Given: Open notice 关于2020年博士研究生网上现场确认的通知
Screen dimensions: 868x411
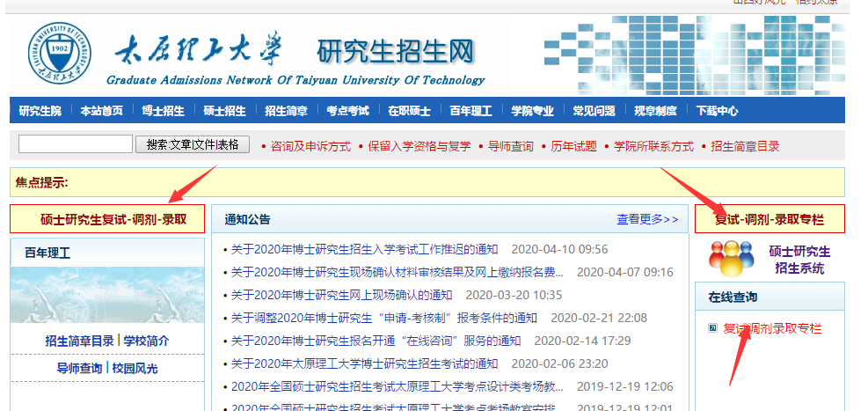Looking at the screenshot, I should (341, 295).
